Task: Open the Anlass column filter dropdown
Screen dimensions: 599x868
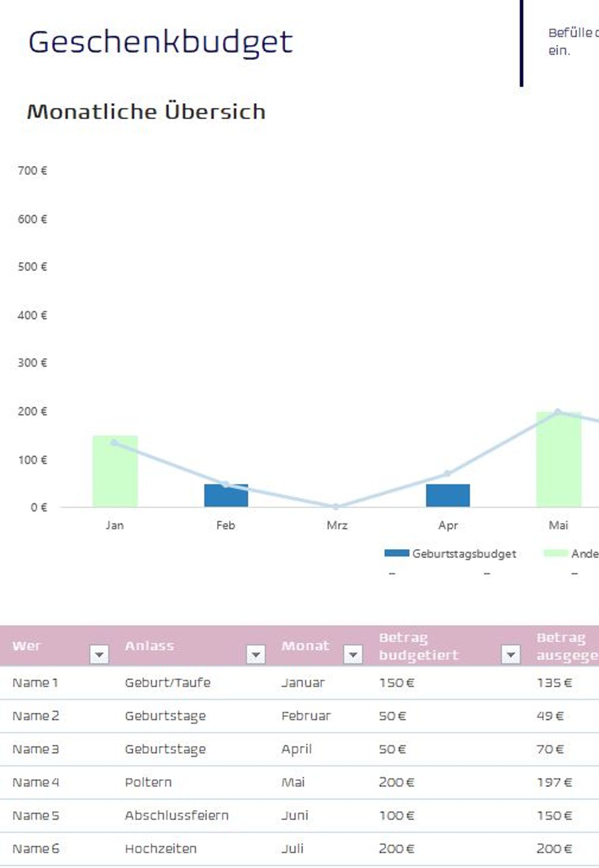Action: pyautogui.click(x=256, y=654)
